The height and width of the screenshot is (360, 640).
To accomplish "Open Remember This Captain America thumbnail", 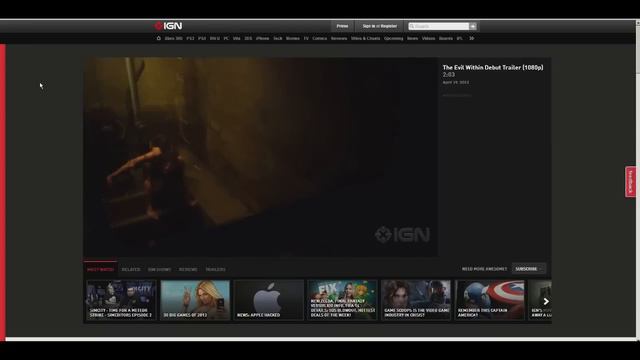I will [490, 300].
